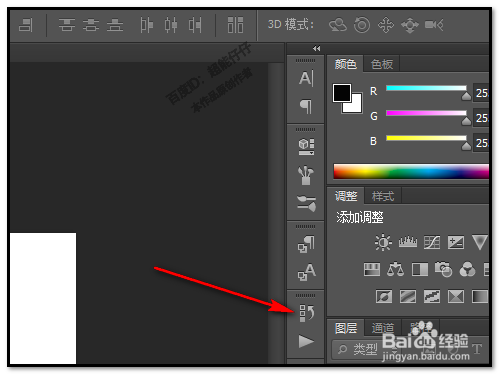499x374 pixels.
Task: Click distribute bottom edges icon
Action: (x=115, y=25)
